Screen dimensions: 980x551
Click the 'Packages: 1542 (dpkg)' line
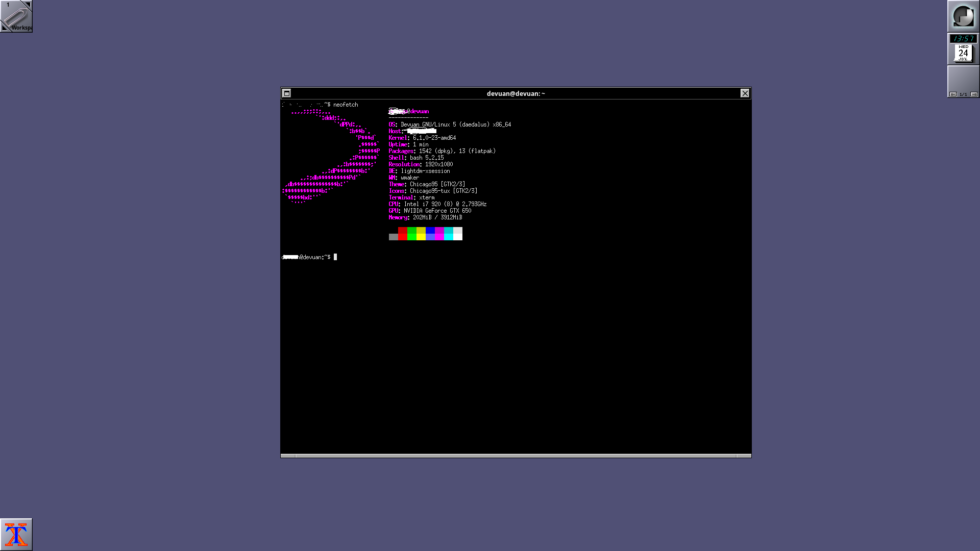[x=442, y=151]
